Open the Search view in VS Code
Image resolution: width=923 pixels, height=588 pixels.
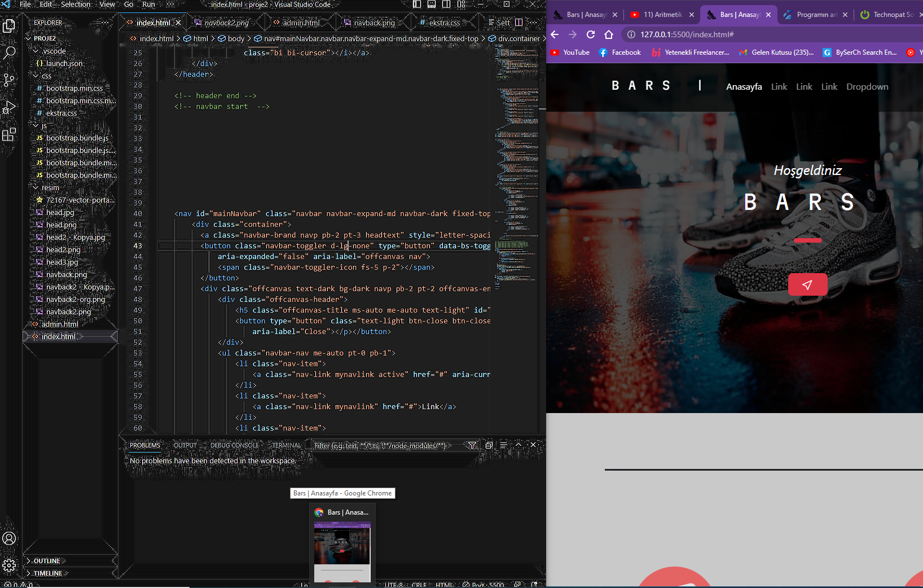pyautogui.click(x=9, y=53)
